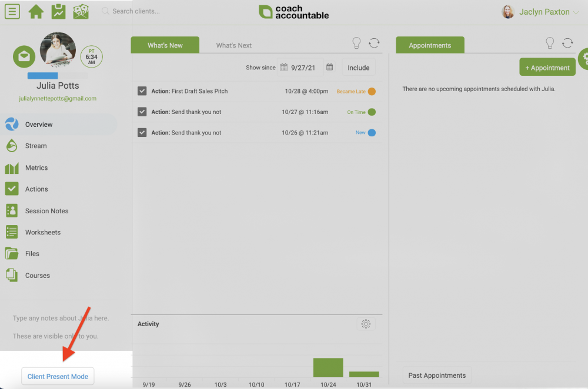This screenshot has height=389, width=588.
Task: Click the Courses documents icon
Action: pyautogui.click(x=12, y=275)
